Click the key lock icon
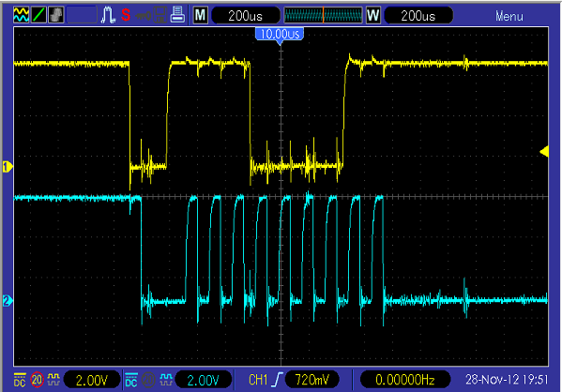This screenshot has width=562, height=392. 144,16
